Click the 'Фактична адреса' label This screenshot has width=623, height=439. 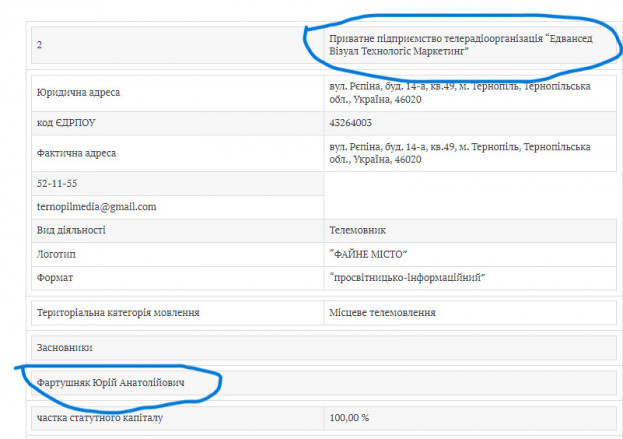(76, 153)
